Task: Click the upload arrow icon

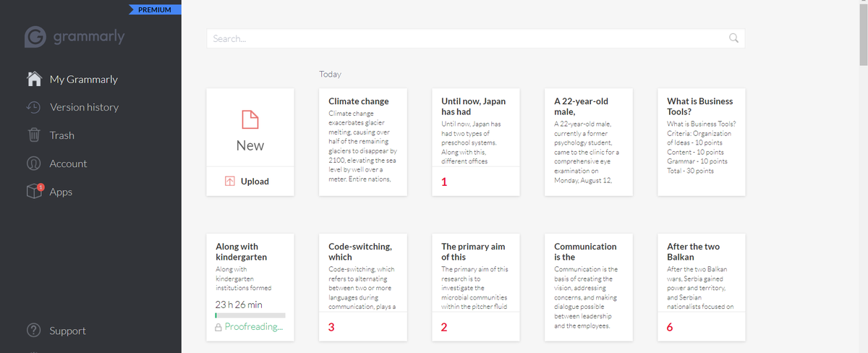Action: click(229, 182)
